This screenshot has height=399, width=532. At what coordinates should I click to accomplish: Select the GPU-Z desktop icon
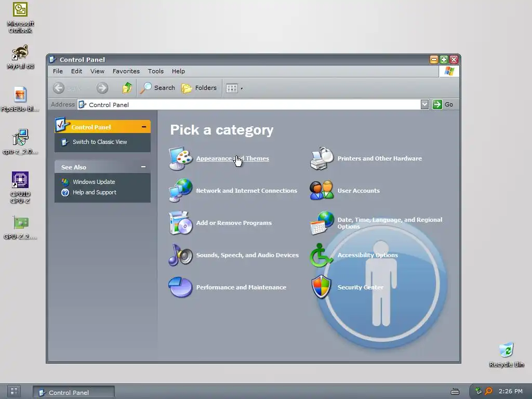(x=20, y=228)
